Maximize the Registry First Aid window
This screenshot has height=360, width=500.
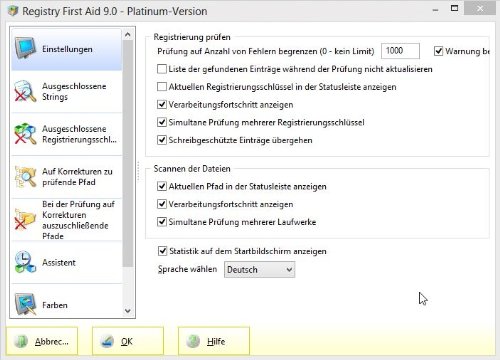[454, 8]
